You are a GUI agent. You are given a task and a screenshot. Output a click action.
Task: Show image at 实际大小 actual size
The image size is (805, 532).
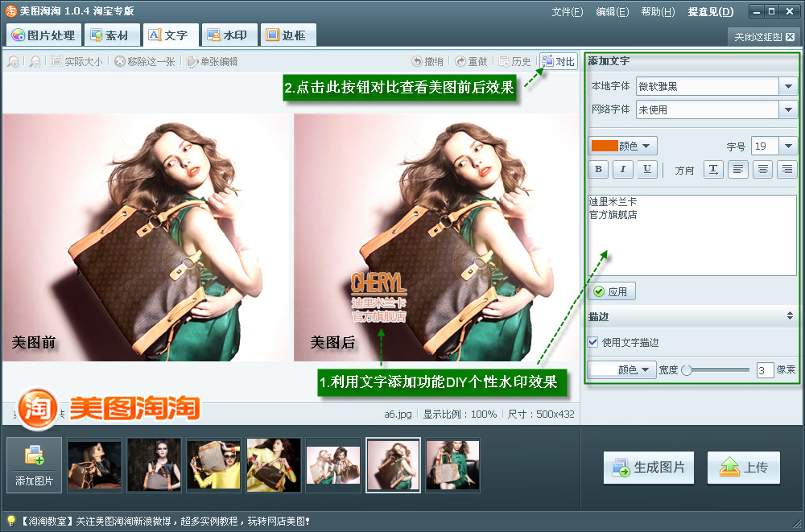[77, 62]
